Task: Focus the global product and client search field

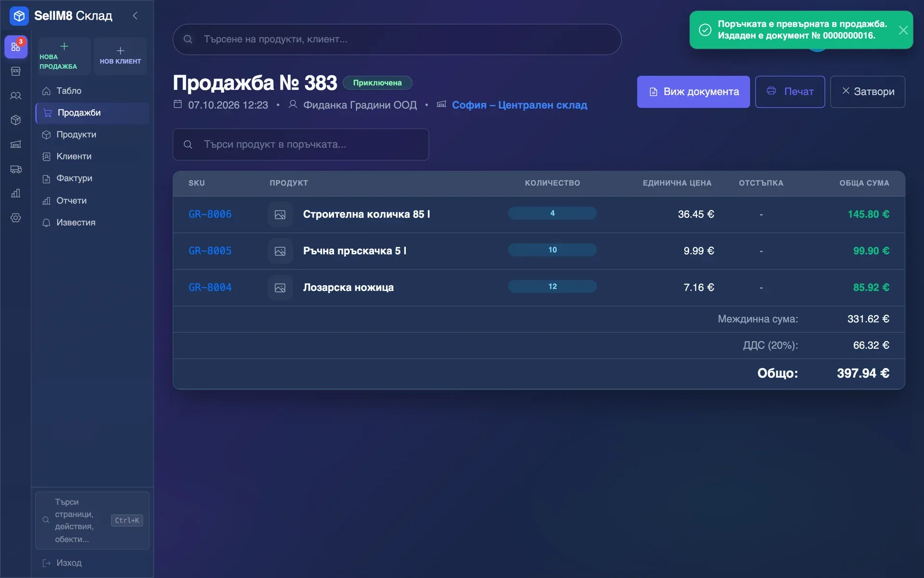Action: [397, 39]
